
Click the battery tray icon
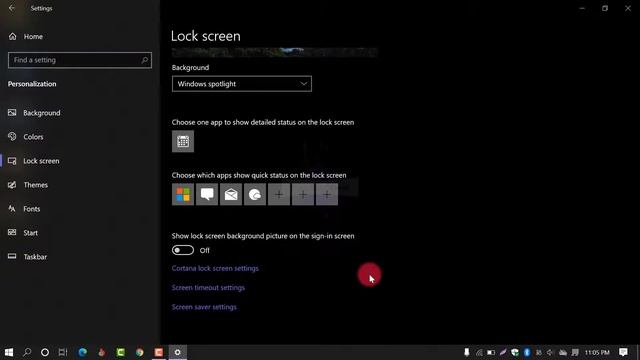point(491,352)
